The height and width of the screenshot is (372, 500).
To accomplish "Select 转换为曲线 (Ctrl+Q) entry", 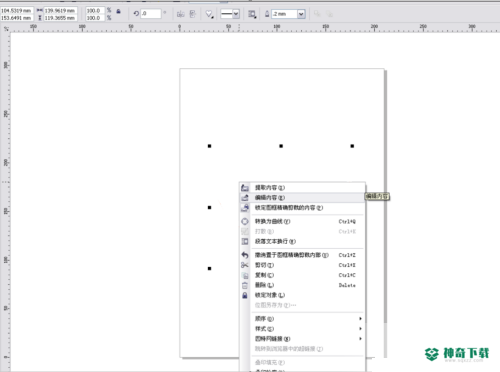I will (302, 221).
